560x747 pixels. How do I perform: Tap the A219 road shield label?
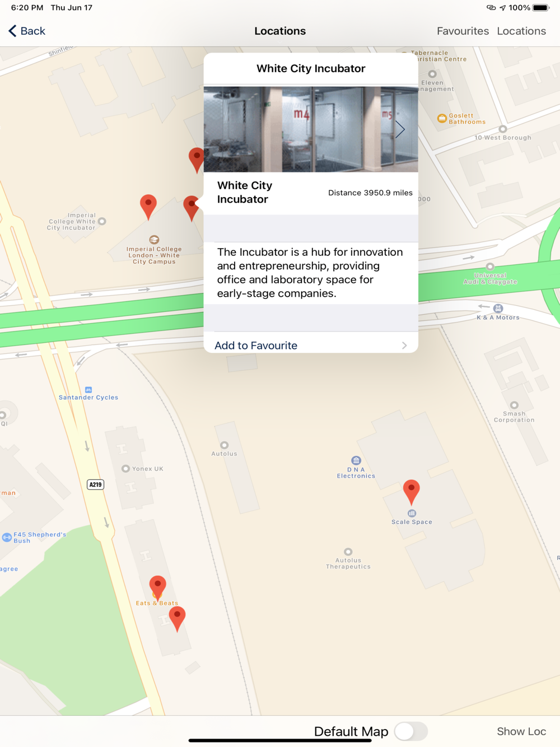click(96, 484)
